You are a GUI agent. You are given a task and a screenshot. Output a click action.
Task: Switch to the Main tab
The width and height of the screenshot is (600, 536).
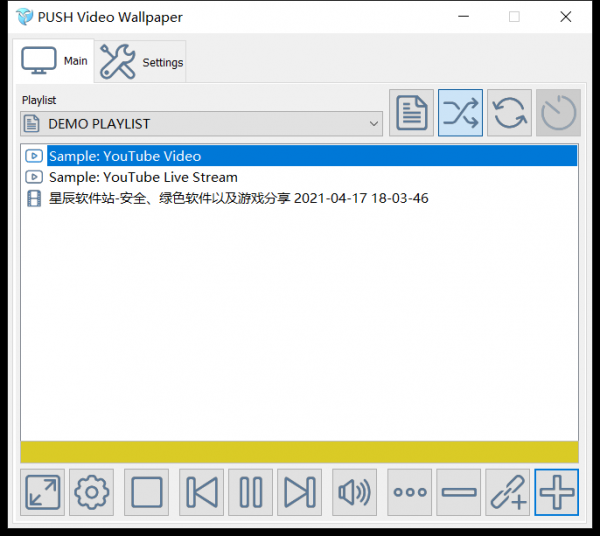point(55,61)
